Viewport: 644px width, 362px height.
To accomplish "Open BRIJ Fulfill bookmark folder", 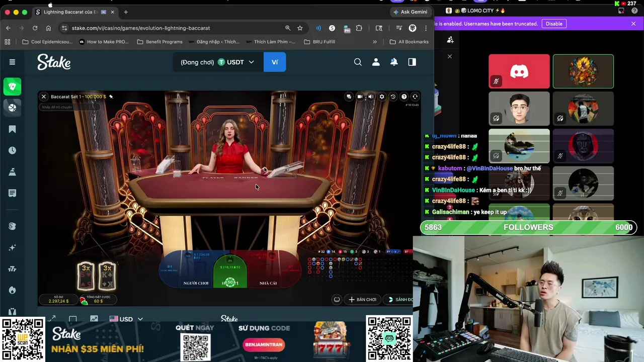I will point(320,42).
